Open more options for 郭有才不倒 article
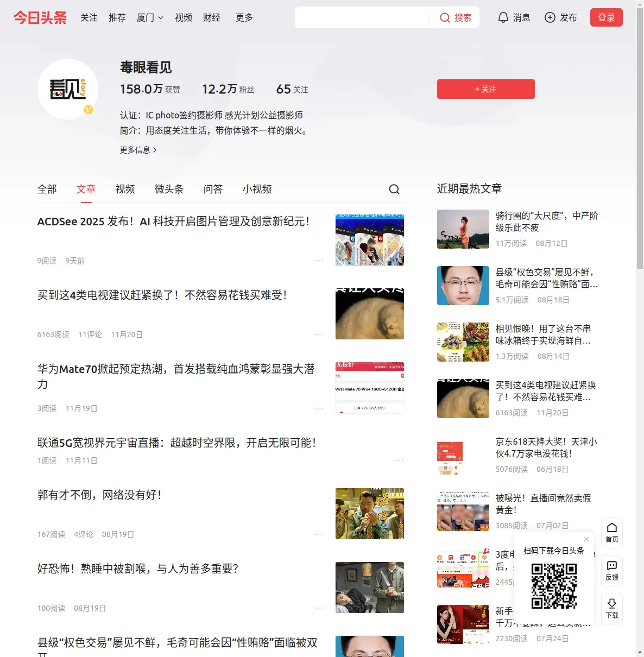This screenshot has height=657, width=644. coord(319,534)
